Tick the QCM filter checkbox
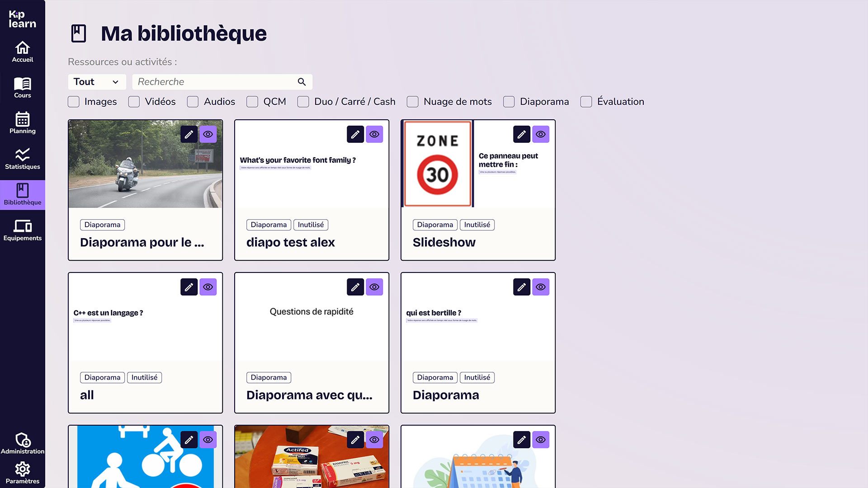Screen dimensions: 868x488 tap(252, 102)
